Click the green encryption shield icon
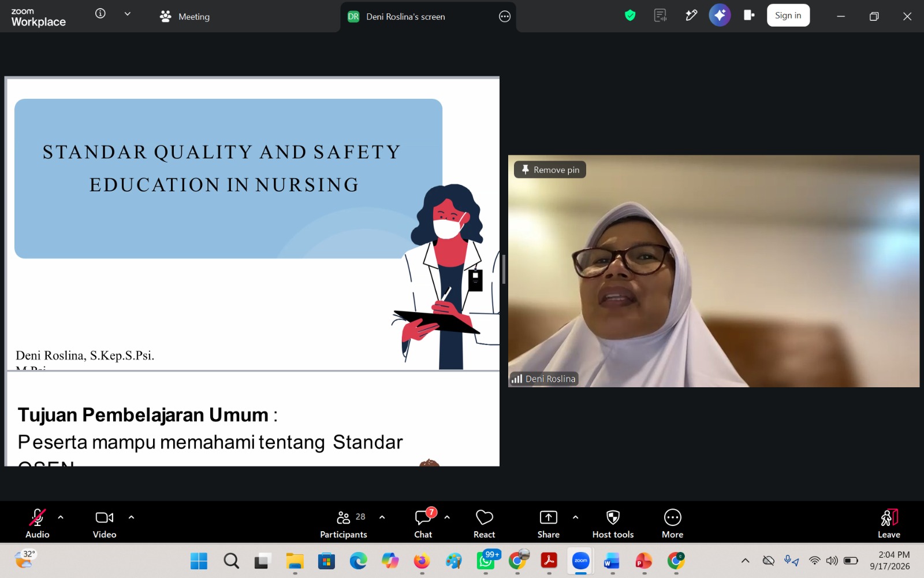Image resolution: width=924 pixels, height=578 pixels. [630, 16]
